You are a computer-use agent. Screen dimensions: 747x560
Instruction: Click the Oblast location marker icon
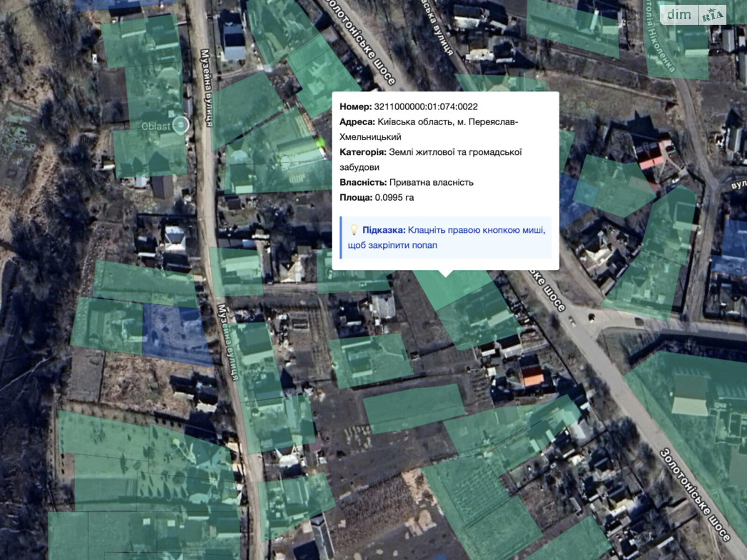point(181,125)
